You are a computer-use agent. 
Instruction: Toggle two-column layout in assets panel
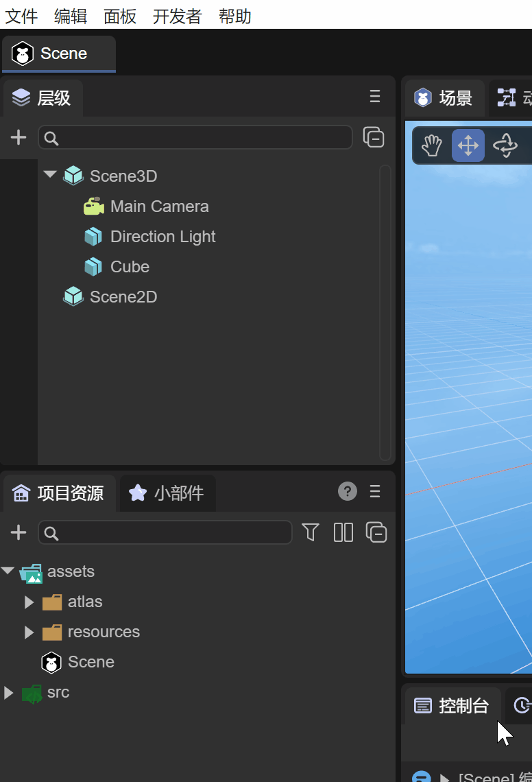[343, 532]
